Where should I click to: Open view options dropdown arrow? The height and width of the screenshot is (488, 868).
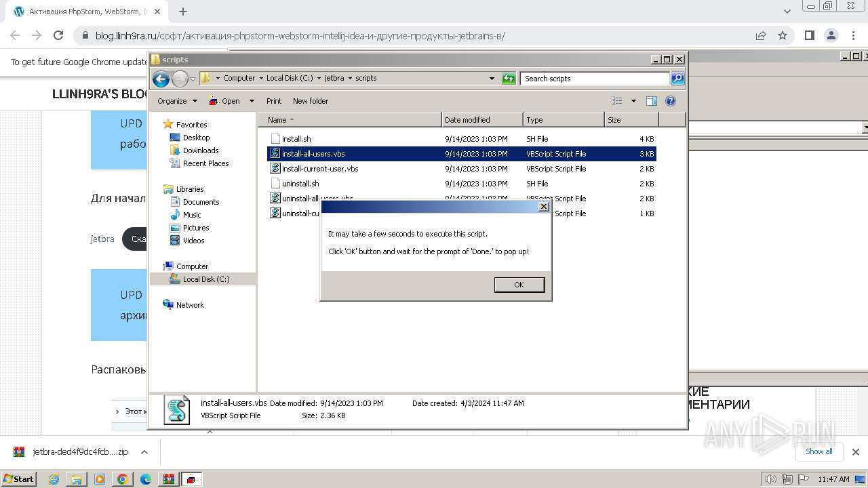tap(633, 101)
